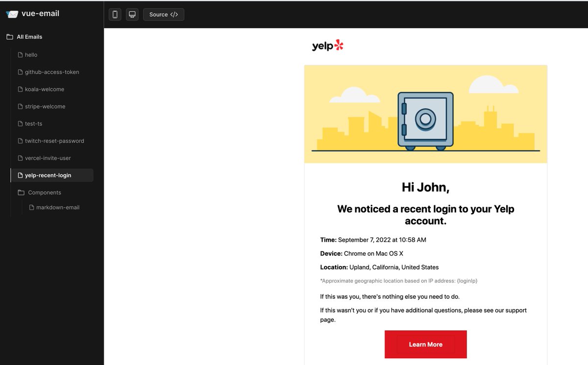Click the approximate geographic location note
588x365 pixels.
398,281
